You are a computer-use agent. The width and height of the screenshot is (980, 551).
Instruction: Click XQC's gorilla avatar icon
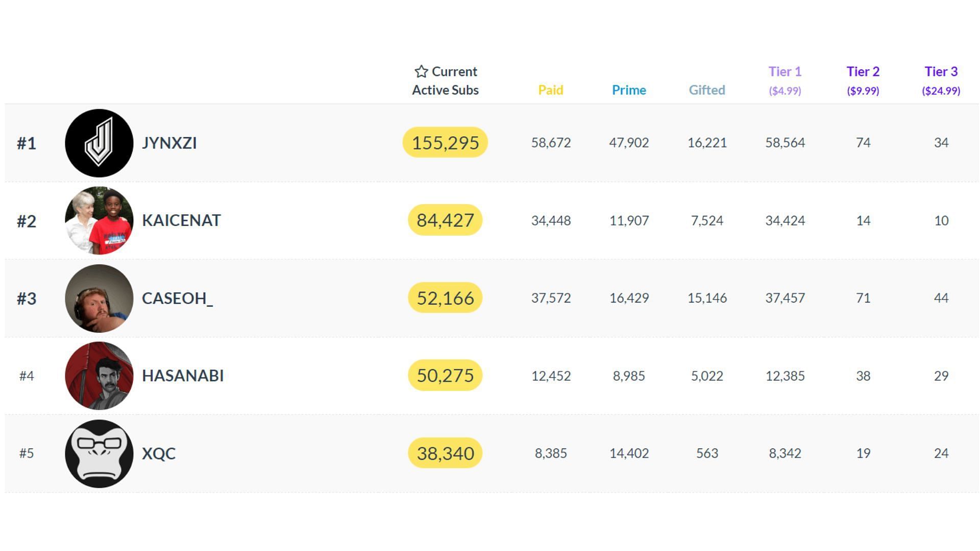pyautogui.click(x=99, y=454)
